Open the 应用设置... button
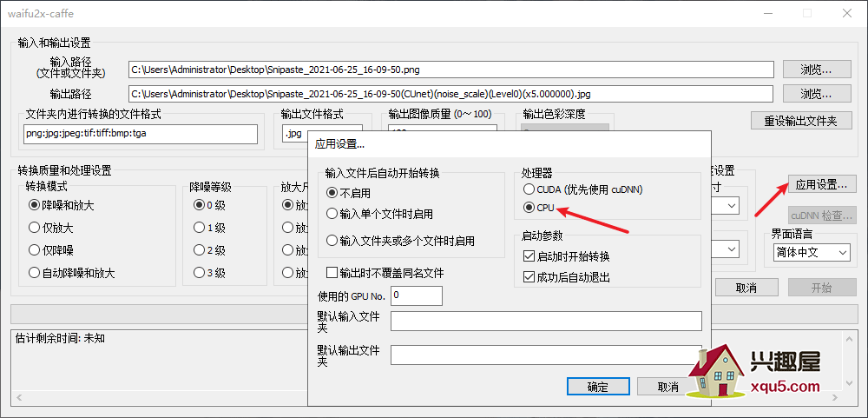868x418 pixels. pyautogui.click(x=821, y=184)
